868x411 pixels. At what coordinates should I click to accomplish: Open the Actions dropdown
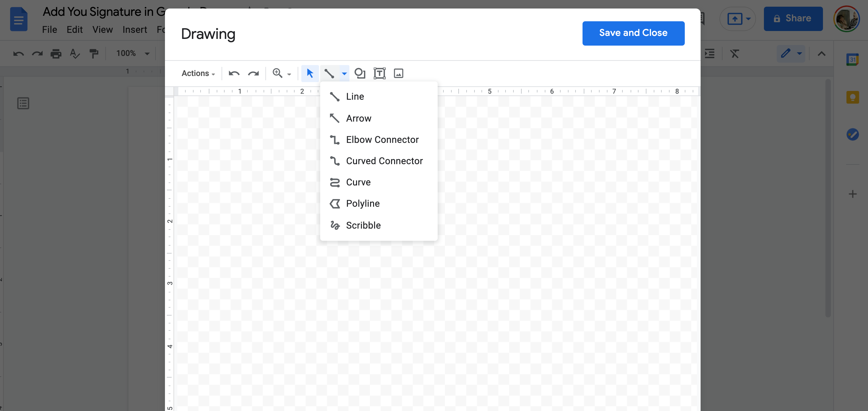point(198,73)
